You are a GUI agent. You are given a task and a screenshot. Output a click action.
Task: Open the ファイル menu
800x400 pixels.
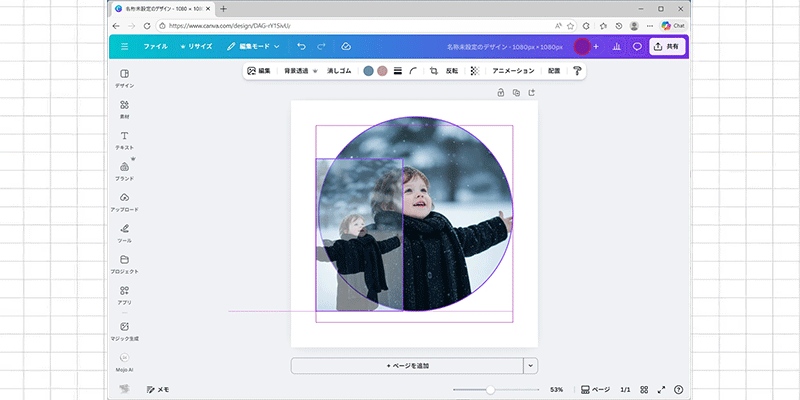tap(155, 46)
